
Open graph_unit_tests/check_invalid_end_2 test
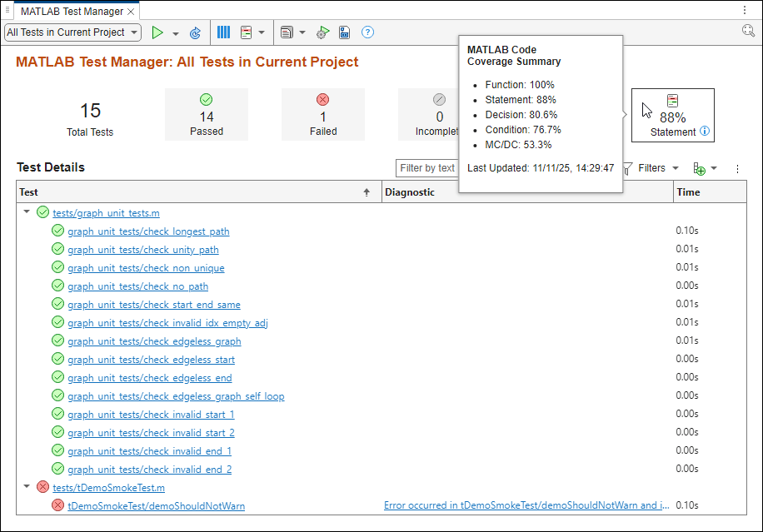pyautogui.click(x=149, y=470)
